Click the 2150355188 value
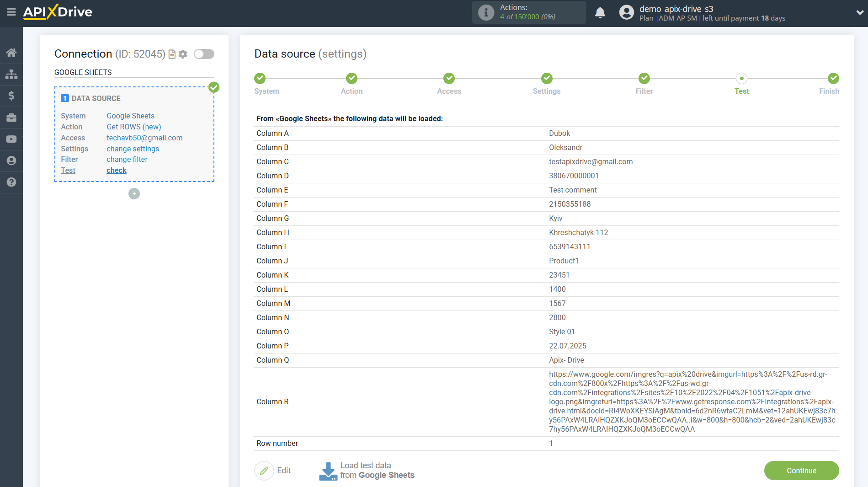The image size is (868, 487). [570, 204]
